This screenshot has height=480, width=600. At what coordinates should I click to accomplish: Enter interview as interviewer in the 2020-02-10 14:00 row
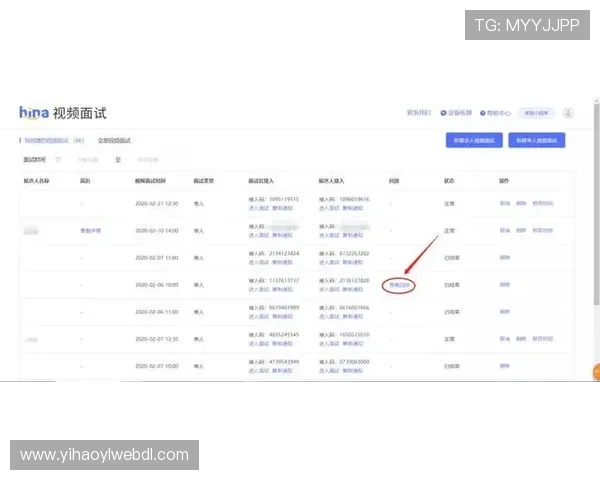coord(259,235)
